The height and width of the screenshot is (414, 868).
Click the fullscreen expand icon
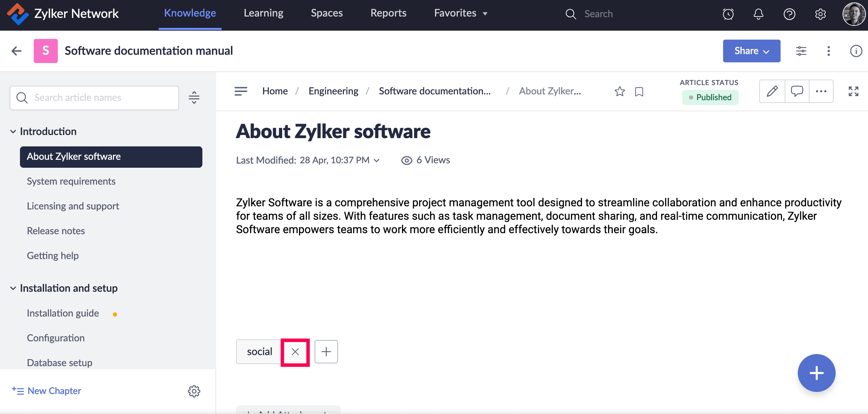853,91
